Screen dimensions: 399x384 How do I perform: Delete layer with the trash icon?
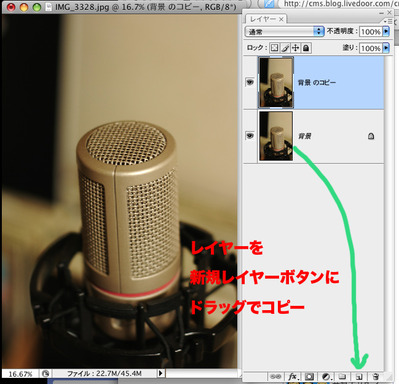(376, 377)
